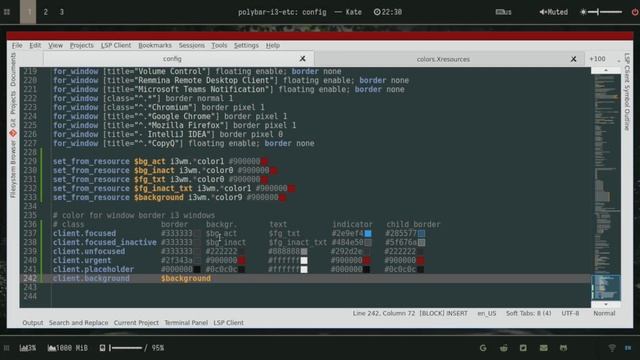
Task: Open the Documents side panel
Action: click(13, 69)
